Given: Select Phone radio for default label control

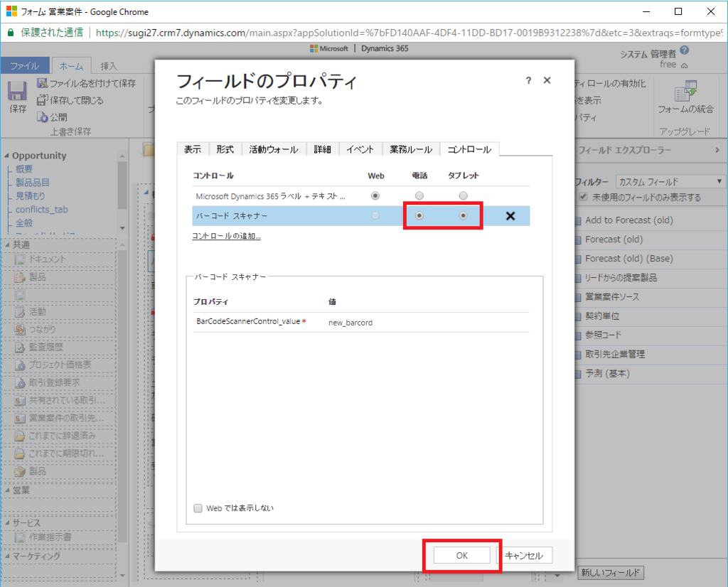Looking at the screenshot, I should coord(419,196).
